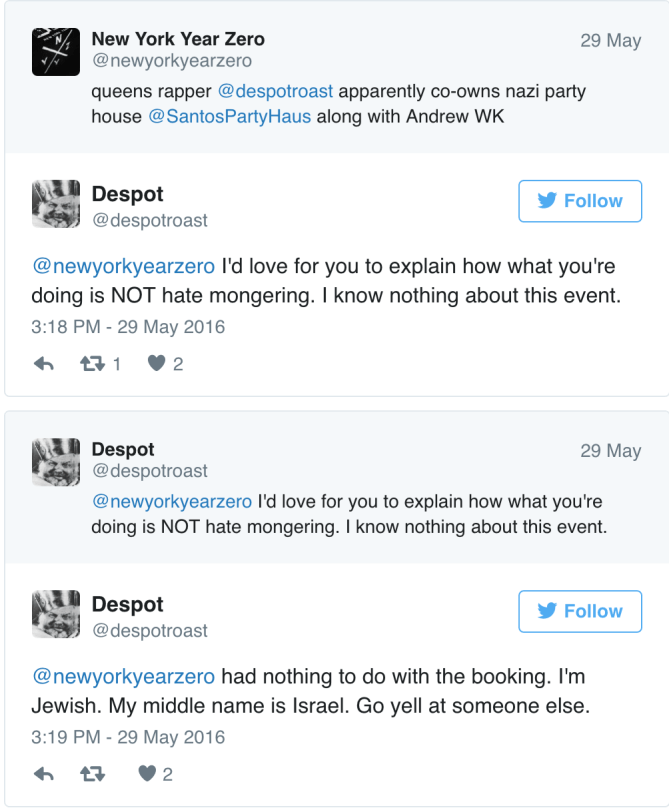Open Despot avatar in second quoted tweet
The width and height of the screenshot is (669, 810).
56,461
